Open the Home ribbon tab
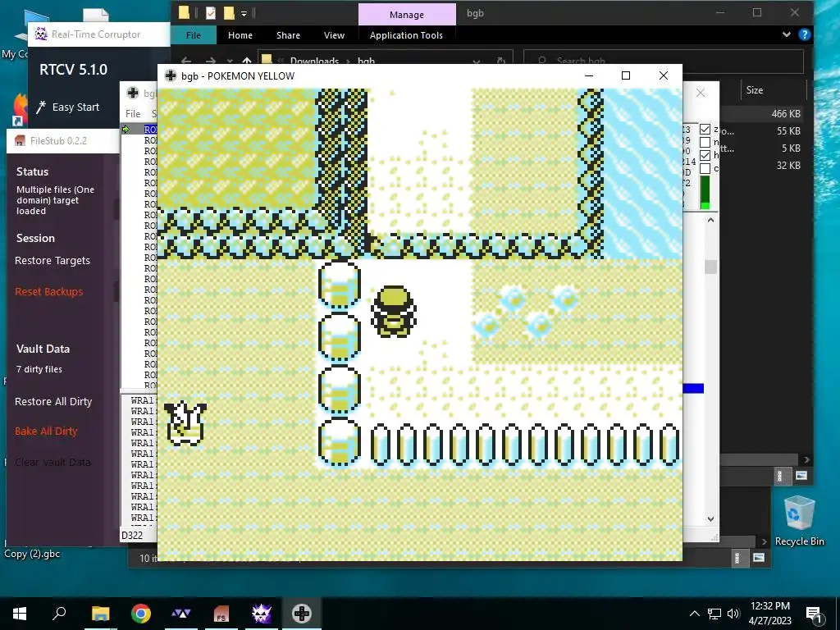 click(x=240, y=34)
